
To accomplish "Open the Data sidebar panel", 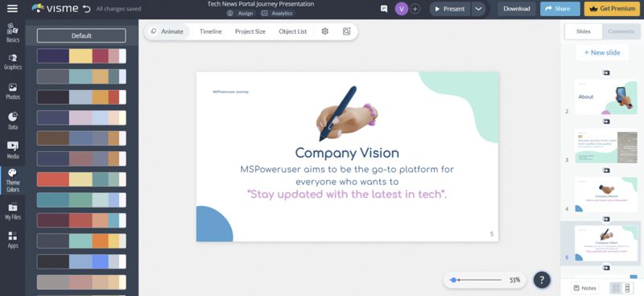I will pyautogui.click(x=13, y=121).
